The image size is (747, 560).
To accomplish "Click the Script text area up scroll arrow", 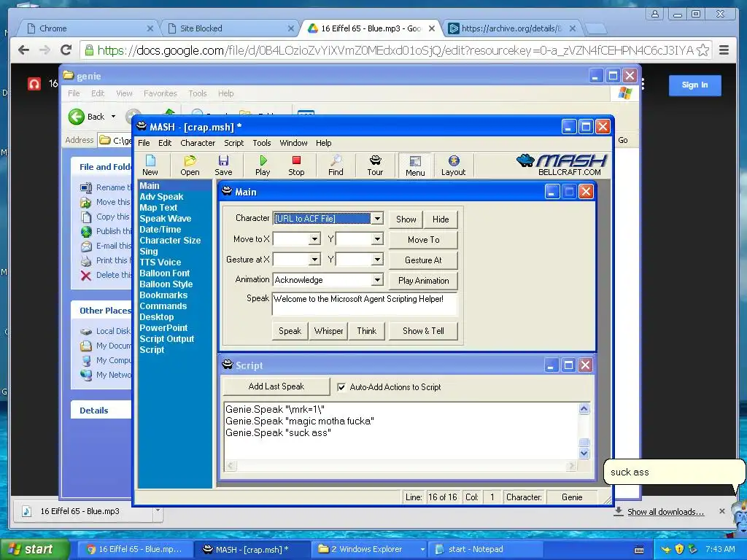I will (x=584, y=409).
